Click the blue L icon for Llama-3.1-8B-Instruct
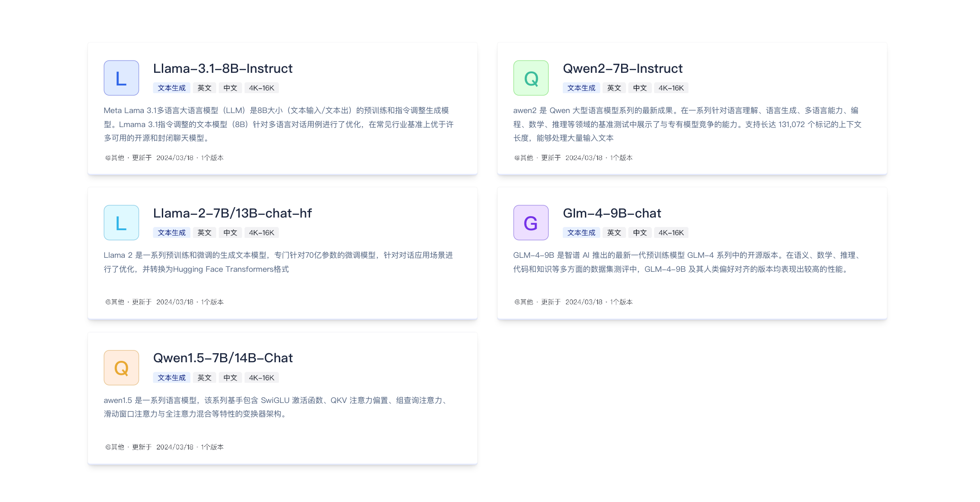This screenshot has width=980, height=502. tap(121, 78)
